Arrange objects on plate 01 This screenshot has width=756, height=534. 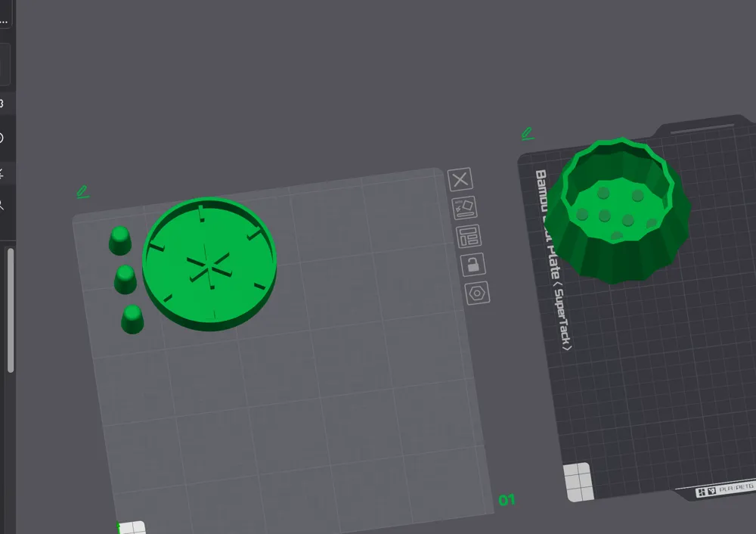click(x=468, y=237)
